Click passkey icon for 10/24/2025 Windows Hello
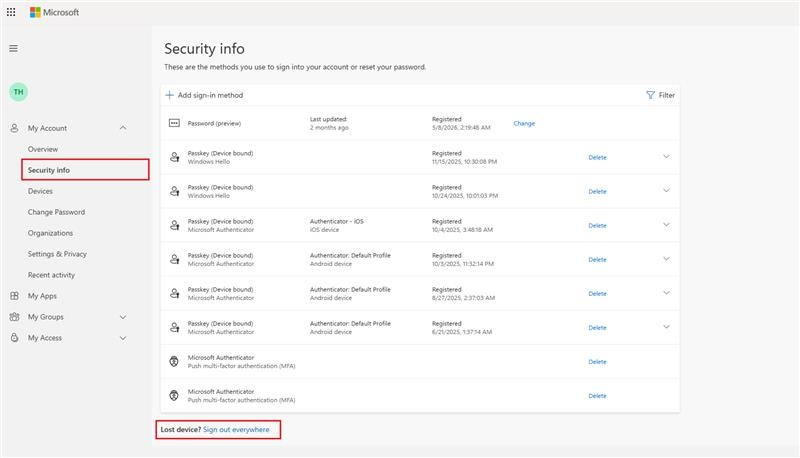 [x=174, y=191]
